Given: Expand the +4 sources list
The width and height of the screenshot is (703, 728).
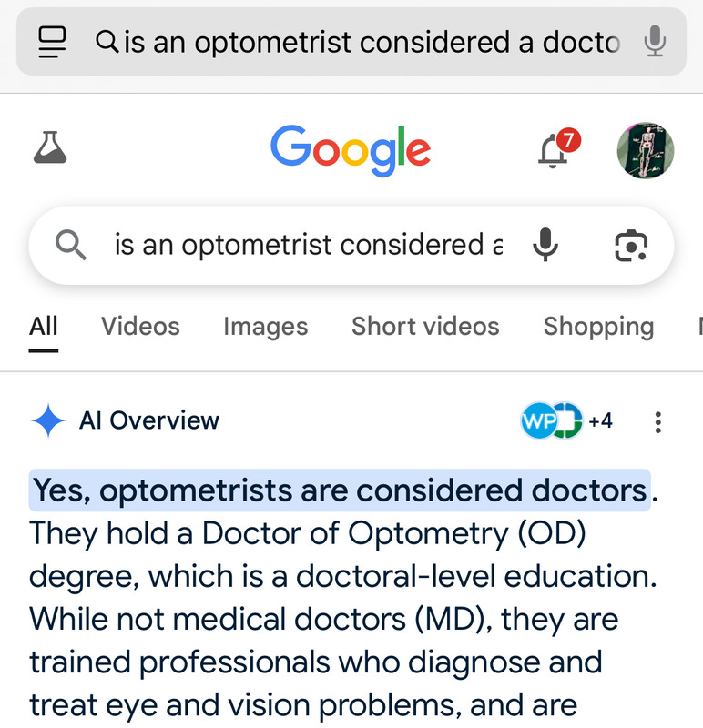Looking at the screenshot, I should click(600, 421).
